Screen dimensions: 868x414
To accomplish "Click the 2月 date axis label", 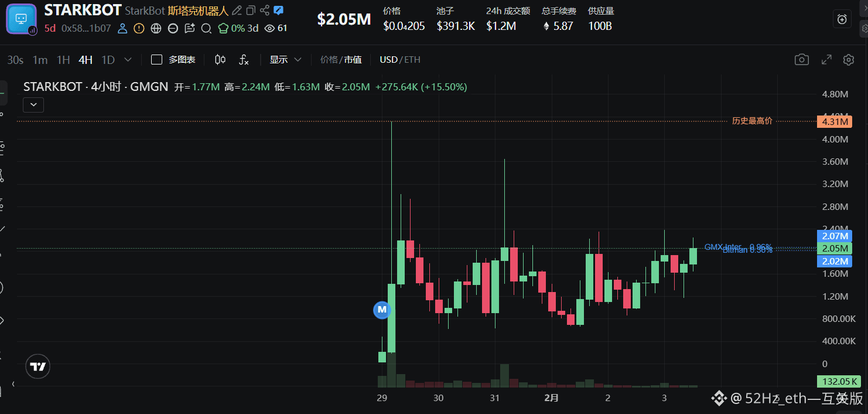I will point(551,398).
